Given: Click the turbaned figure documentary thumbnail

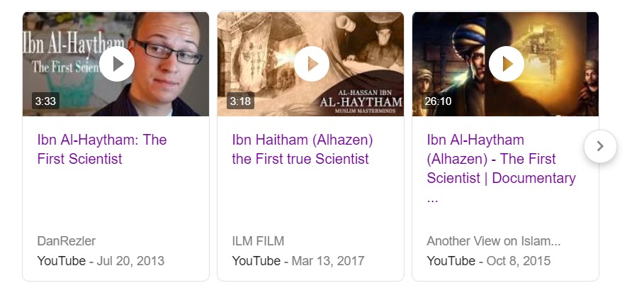Looking at the screenshot, I should [505, 64].
